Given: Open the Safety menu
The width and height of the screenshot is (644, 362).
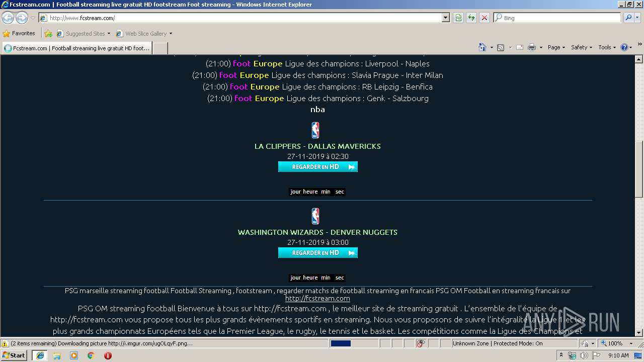Looking at the screenshot, I should click(582, 47).
